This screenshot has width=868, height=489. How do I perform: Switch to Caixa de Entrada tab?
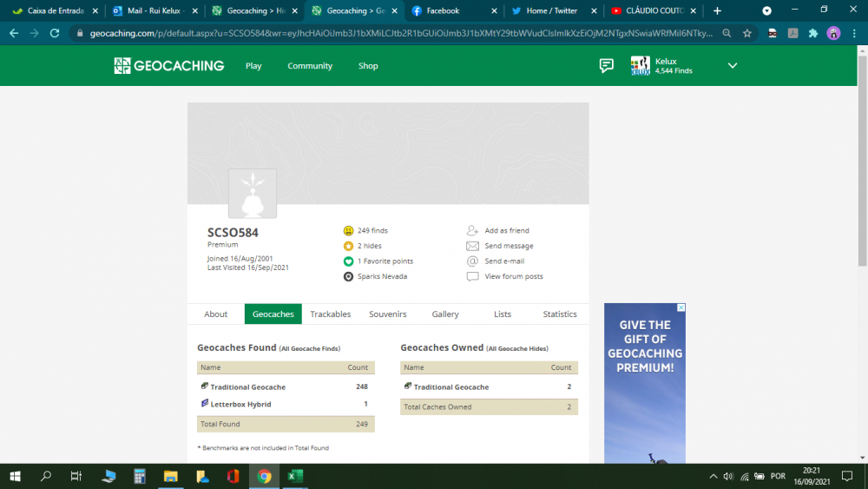(56, 10)
